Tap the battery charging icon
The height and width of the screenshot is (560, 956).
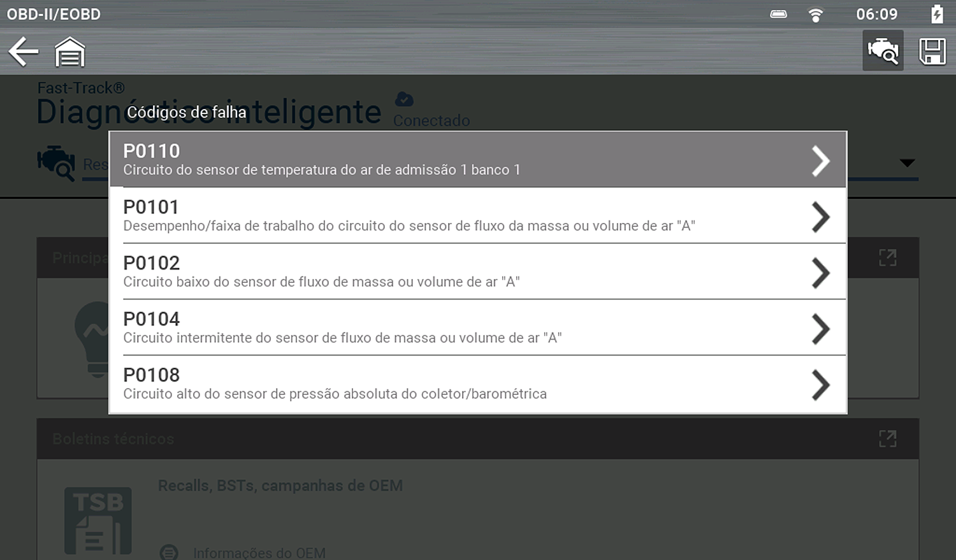[x=936, y=14]
